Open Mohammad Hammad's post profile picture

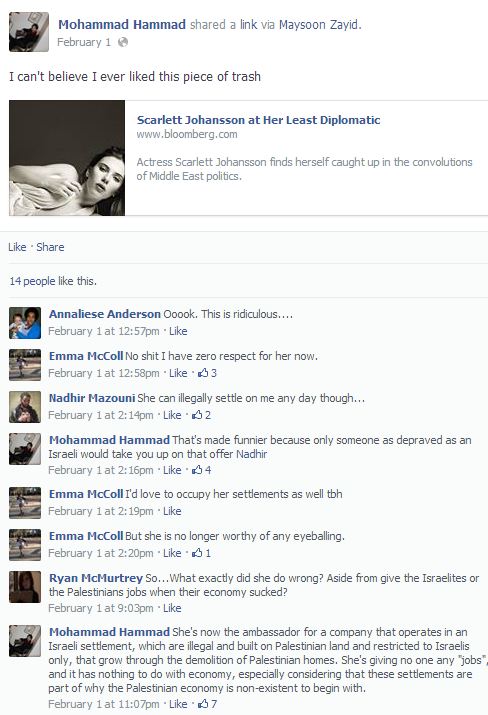point(29,32)
